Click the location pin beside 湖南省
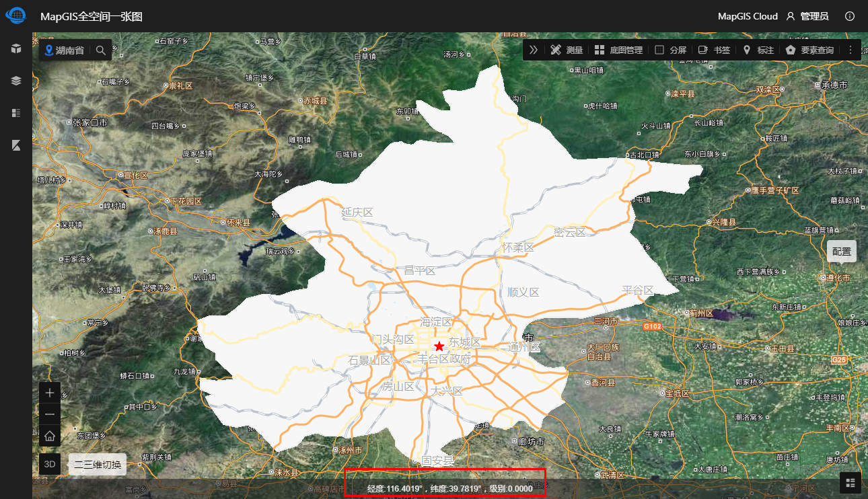This screenshot has height=499, width=868. tap(48, 50)
